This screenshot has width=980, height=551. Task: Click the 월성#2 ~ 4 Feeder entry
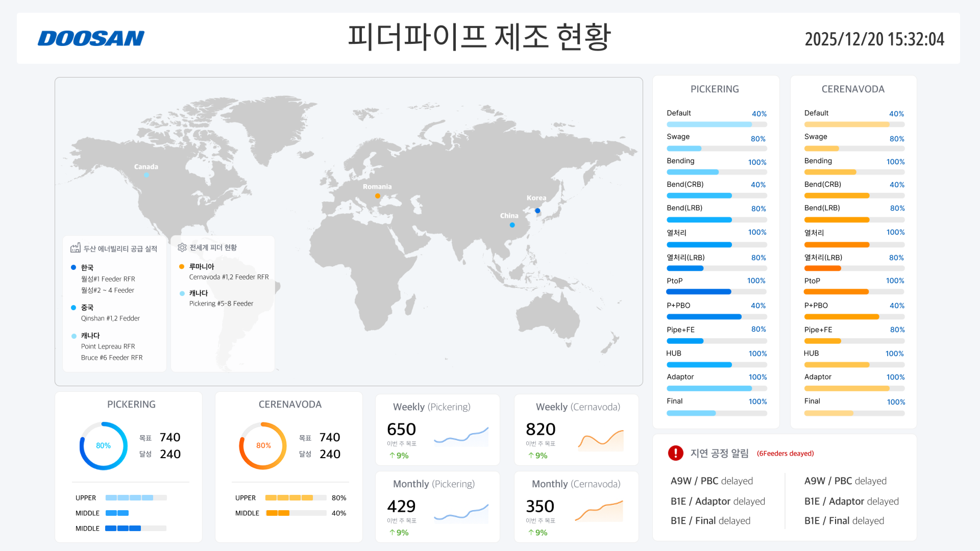[x=108, y=290]
